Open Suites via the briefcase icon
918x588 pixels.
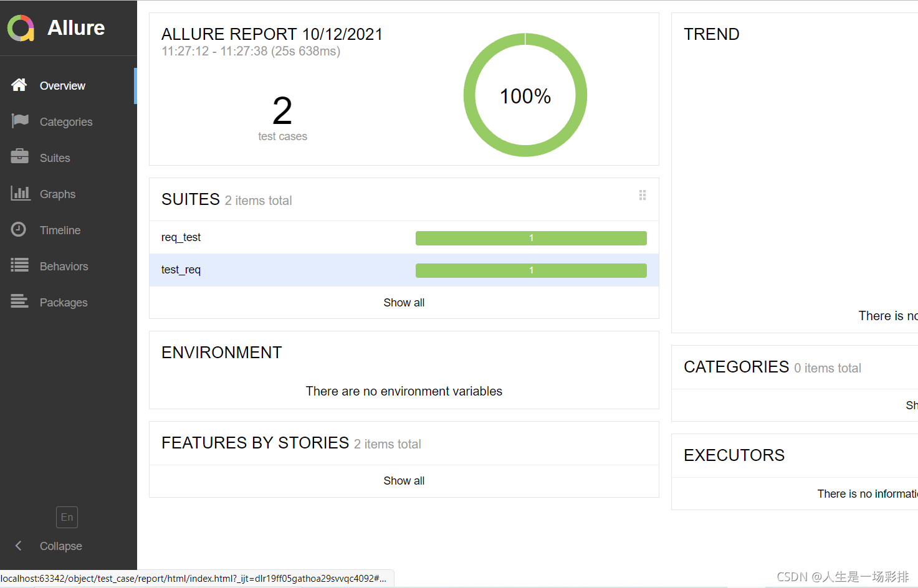coord(20,157)
